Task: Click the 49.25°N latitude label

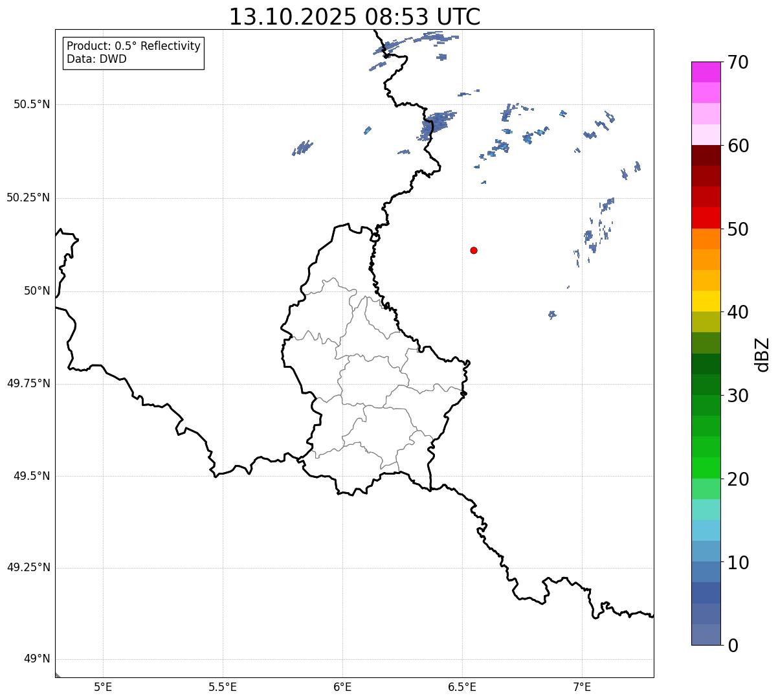Action: tap(28, 567)
